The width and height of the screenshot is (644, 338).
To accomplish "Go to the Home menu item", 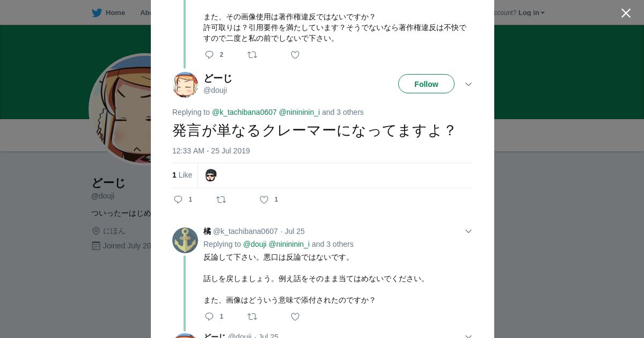I will tap(115, 13).
